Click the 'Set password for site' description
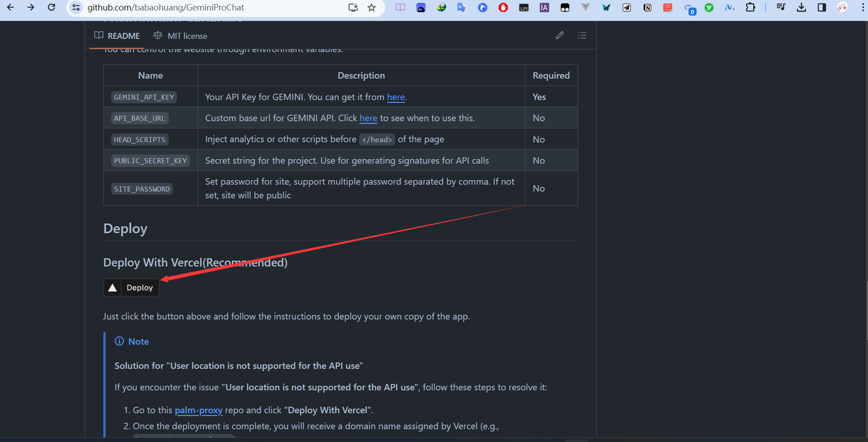Image resolution: width=868 pixels, height=442 pixels. [360, 188]
